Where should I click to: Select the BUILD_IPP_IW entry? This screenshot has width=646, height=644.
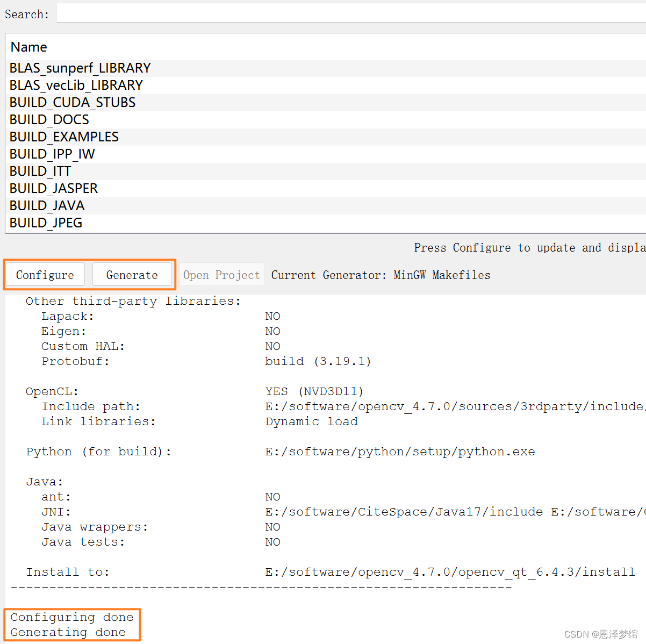coord(52,154)
